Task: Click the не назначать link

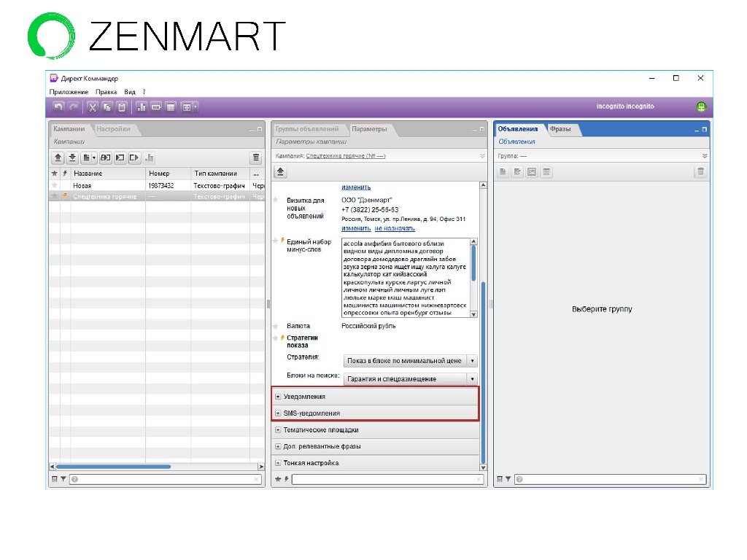Action: point(395,228)
